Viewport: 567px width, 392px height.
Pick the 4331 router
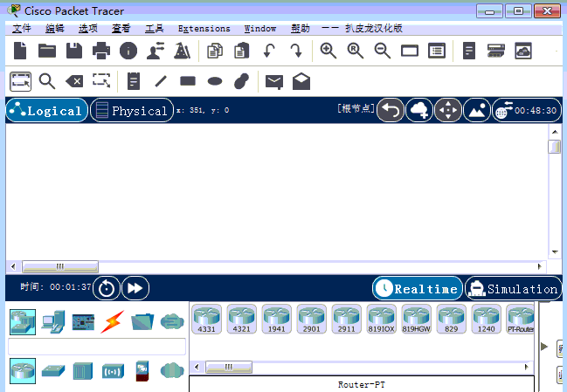click(206, 319)
